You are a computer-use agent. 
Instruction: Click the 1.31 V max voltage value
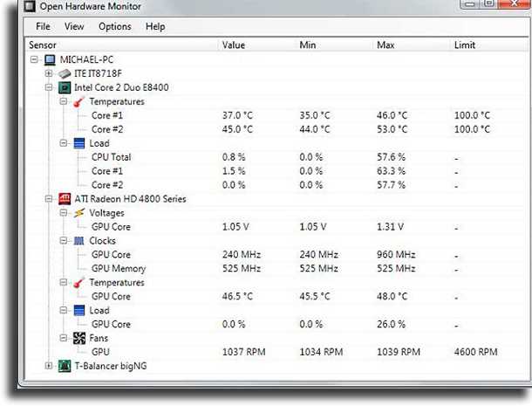coord(390,227)
